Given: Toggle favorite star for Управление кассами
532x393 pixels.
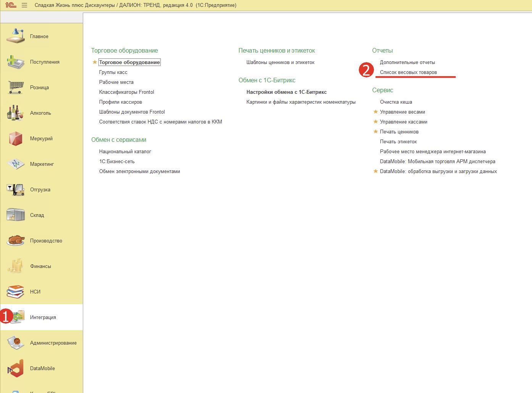Looking at the screenshot, I should click(376, 122).
